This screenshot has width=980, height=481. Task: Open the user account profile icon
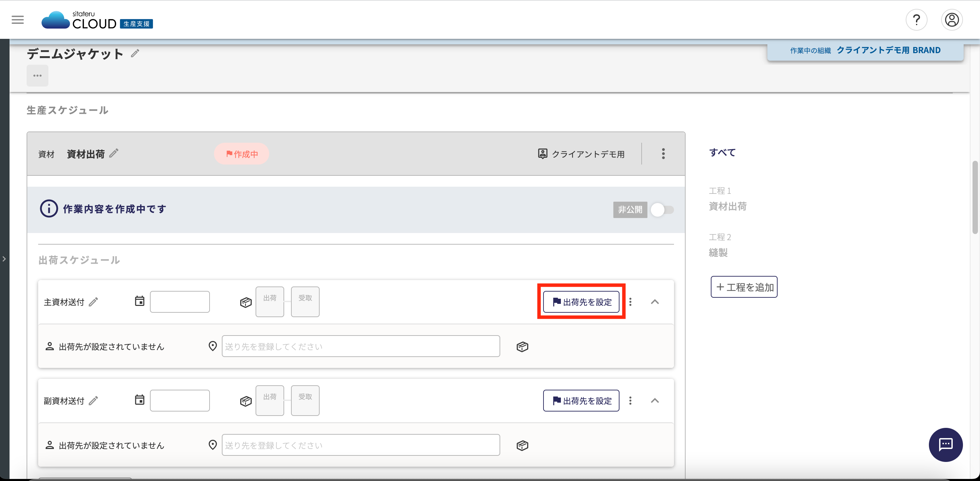pos(952,20)
